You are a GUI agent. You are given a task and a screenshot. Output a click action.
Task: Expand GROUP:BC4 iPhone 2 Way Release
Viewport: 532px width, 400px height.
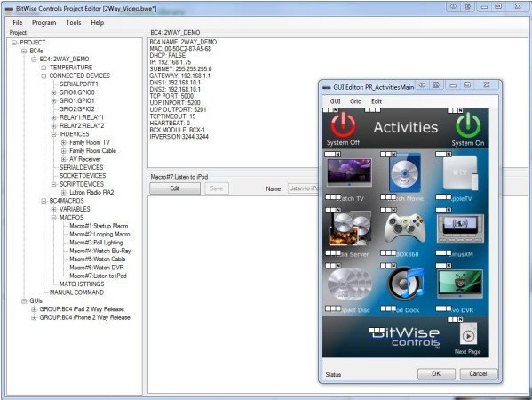pyautogui.click(x=34, y=318)
